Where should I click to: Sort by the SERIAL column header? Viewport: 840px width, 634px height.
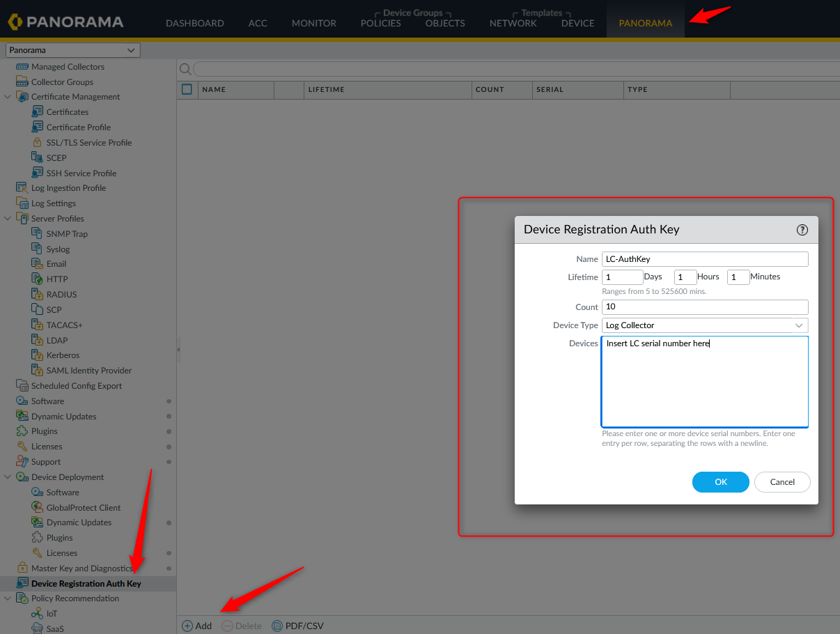[578, 90]
